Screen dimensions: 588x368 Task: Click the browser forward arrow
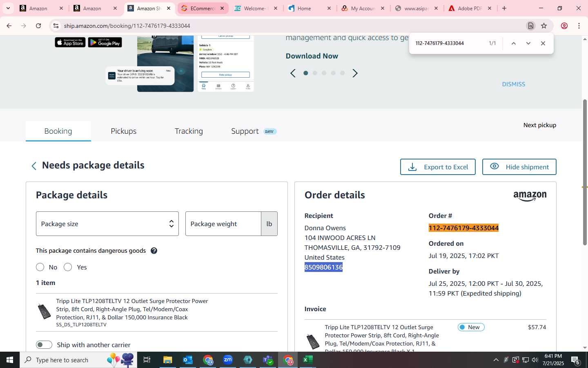pos(24,26)
